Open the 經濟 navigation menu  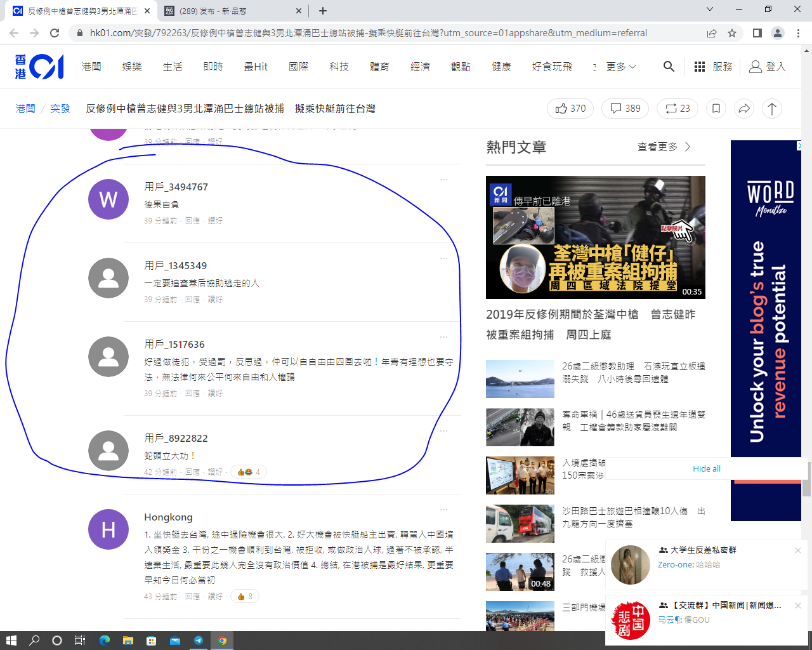coord(420,67)
